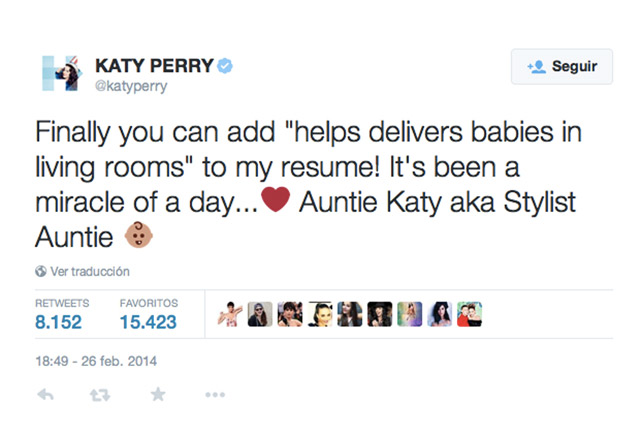View the 15.423 favoritos list
Image resolution: width=641 pixels, height=440 pixels.
pyautogui.click(x=148, y=322)
